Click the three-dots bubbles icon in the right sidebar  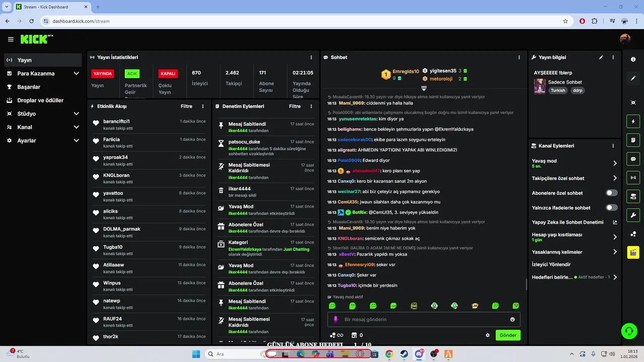point(633,234)
